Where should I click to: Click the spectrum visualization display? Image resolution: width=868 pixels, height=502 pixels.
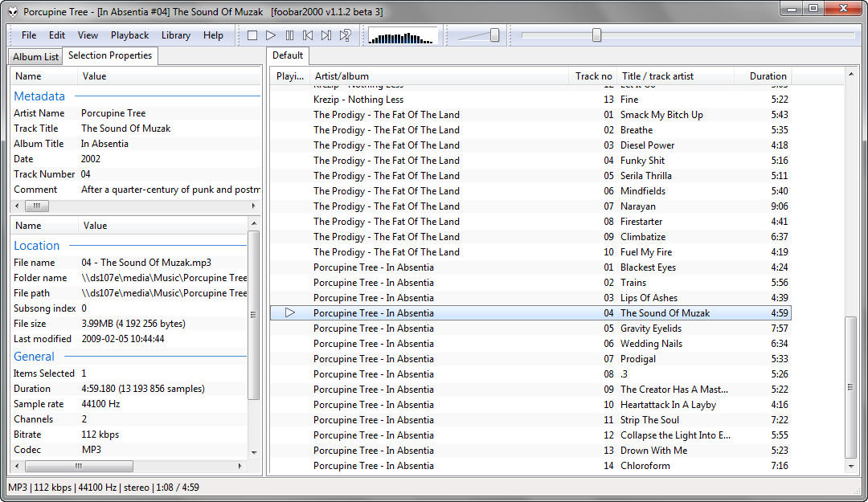[403, 36]
